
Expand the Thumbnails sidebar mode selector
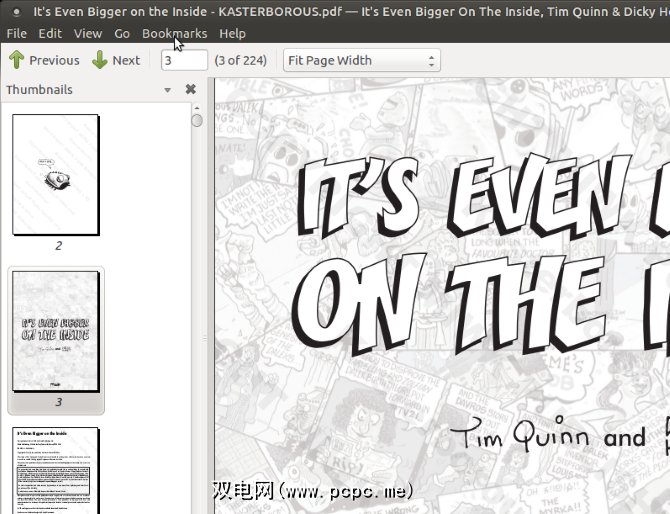coord(168,90)
